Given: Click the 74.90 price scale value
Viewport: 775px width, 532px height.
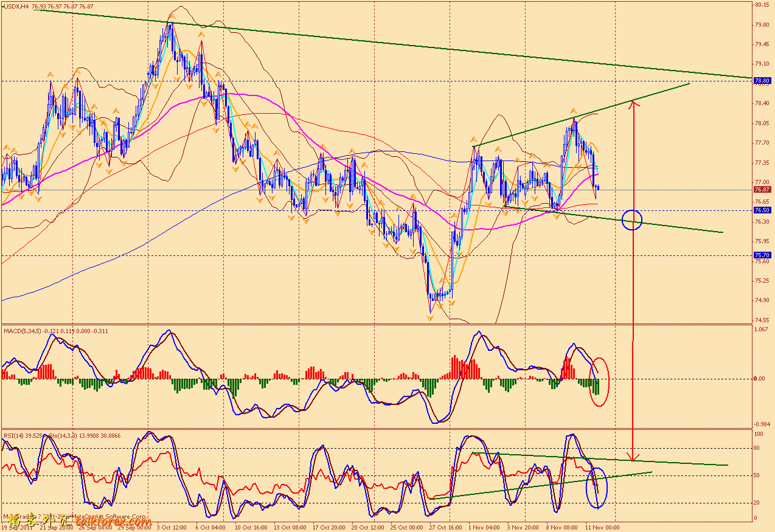Looking at the screenshot, I should [x=762, y=300].
